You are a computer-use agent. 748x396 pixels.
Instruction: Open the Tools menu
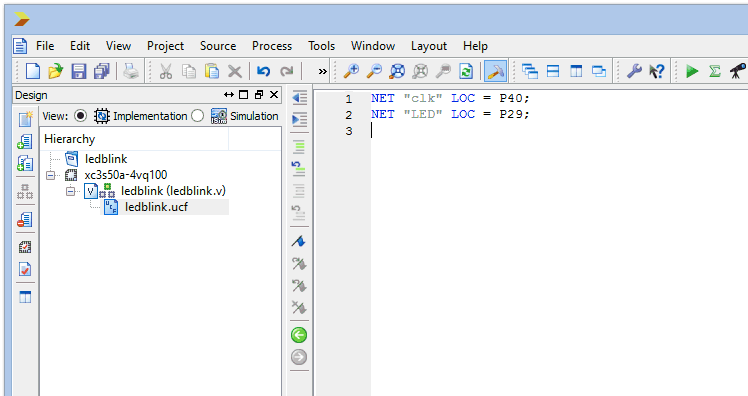[x=322, y=46]
